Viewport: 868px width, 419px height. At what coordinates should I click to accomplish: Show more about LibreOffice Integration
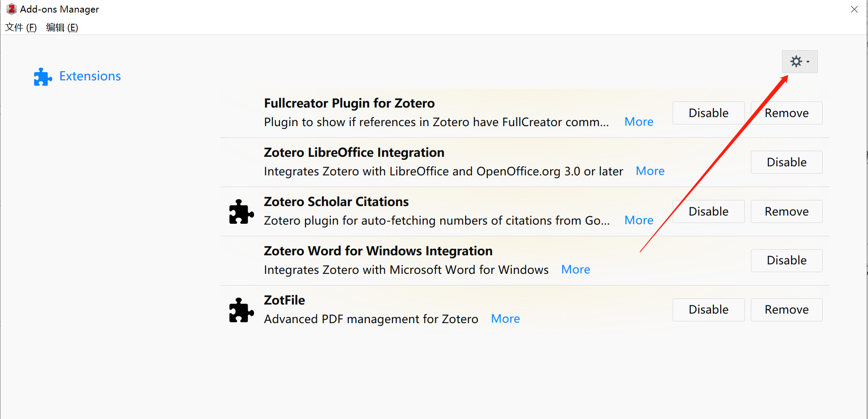click(x=650, y=171)
